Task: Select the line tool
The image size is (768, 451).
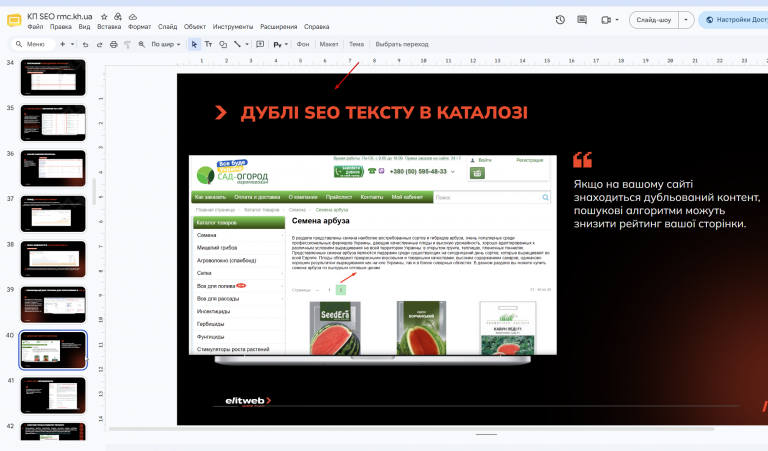Action: pyautogui.click(x=237, y=44)
